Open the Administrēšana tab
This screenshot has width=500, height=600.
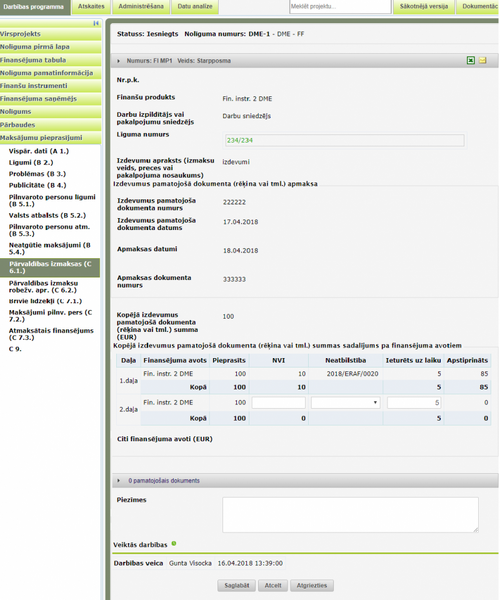pos(141,7)
